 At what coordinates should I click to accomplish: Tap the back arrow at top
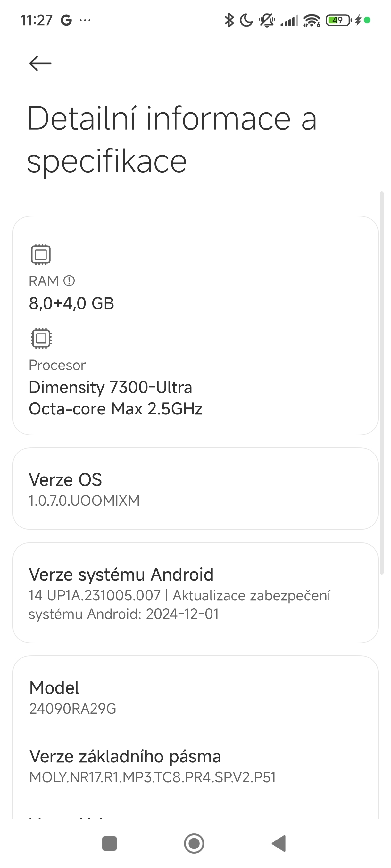click(40, 63)
